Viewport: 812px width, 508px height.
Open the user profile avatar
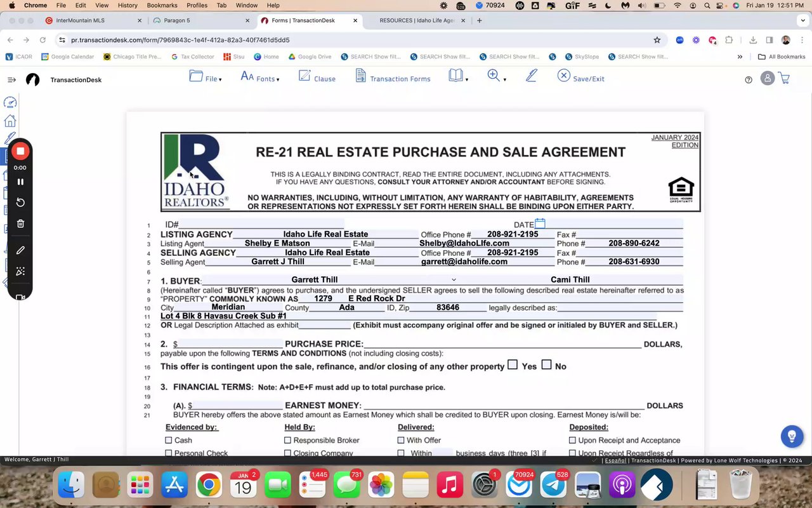(x=768, y=79)
